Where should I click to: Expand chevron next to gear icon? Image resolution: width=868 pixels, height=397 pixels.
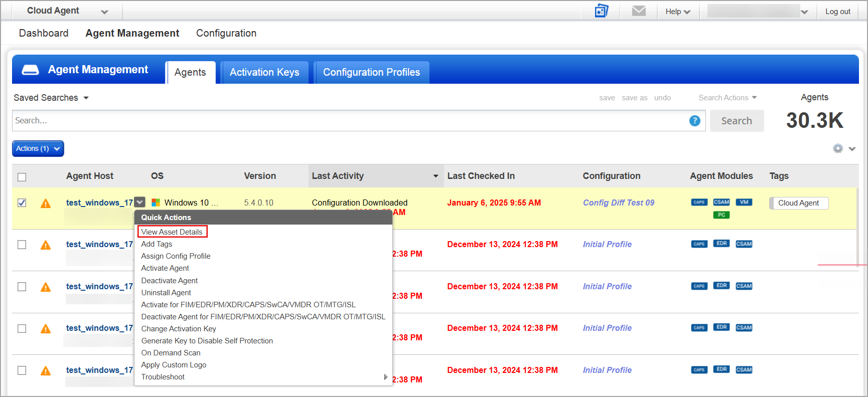coord(852,149)
